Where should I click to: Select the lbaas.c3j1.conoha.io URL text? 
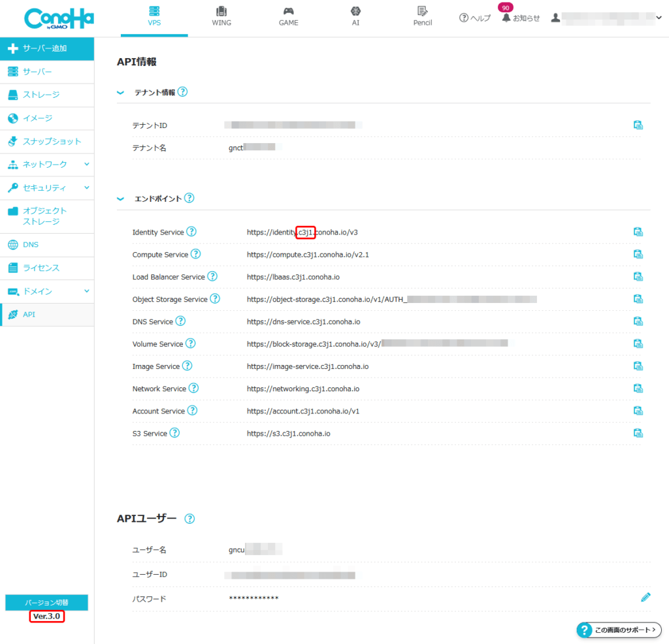293,277
